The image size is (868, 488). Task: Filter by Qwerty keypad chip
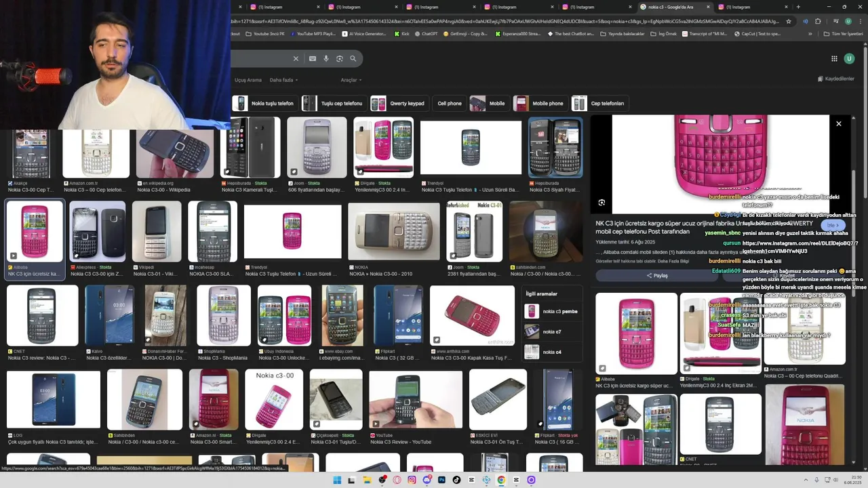point(399,103)
